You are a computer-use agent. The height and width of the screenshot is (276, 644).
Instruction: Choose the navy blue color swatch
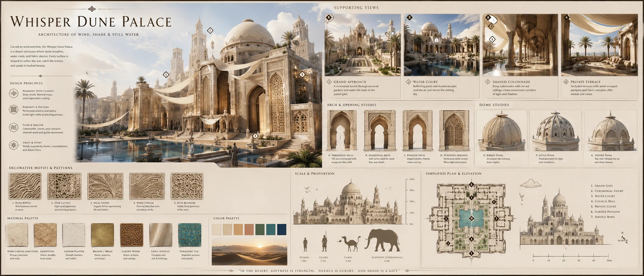[x=282, y=230]
